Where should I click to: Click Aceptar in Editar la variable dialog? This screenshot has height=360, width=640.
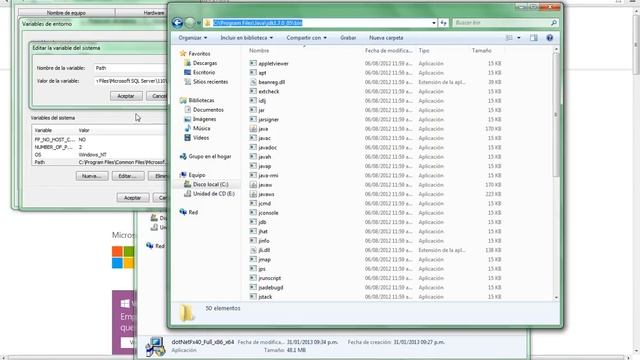(x=126, y=96)
